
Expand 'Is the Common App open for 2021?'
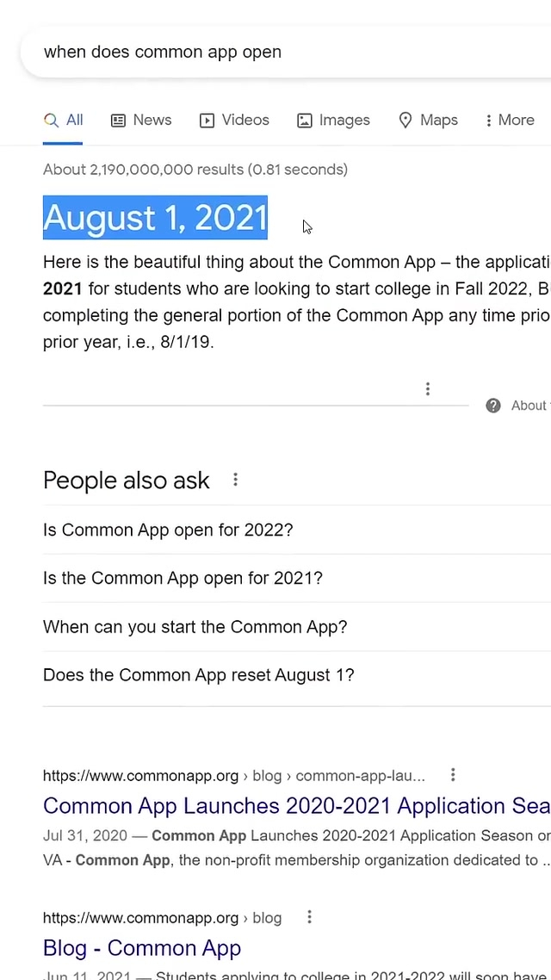click(297, 578)
